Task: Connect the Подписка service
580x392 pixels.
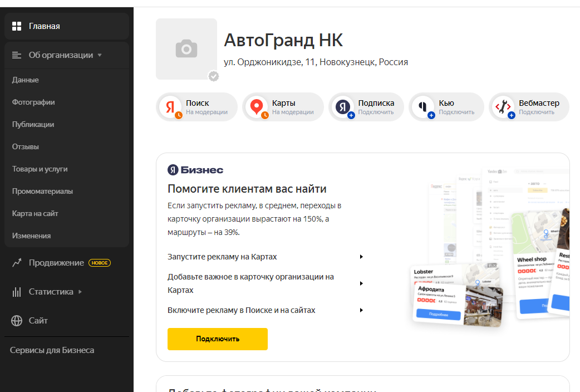Action: (366, 107)
